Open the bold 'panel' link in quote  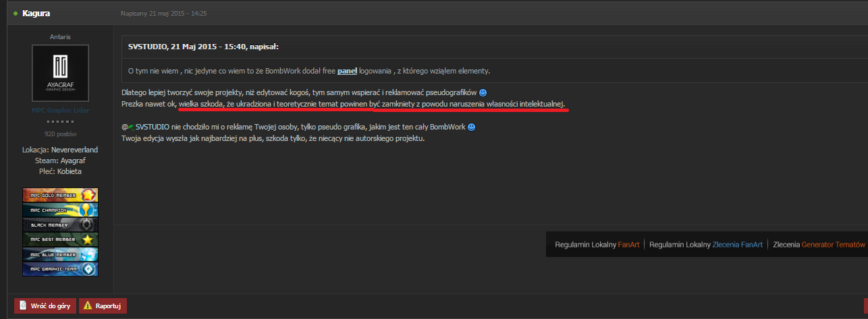[x=347, y=70]
